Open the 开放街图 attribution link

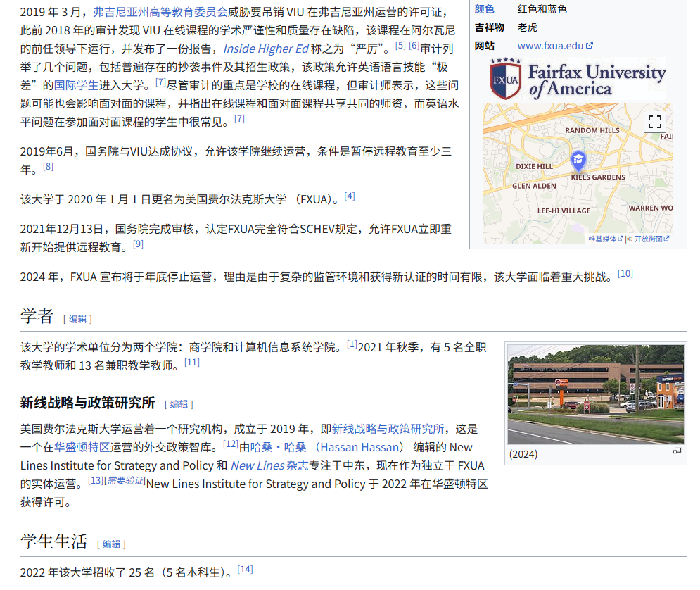pos(651,239)
